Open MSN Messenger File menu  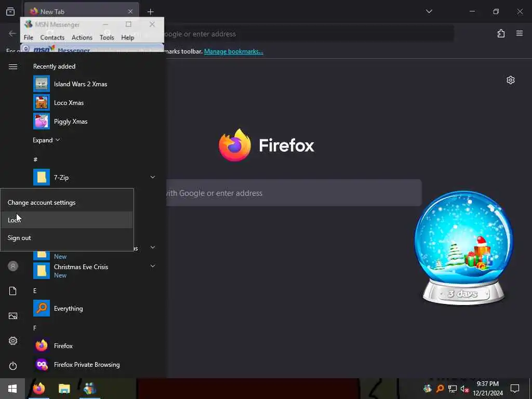[x=29, y=37]
